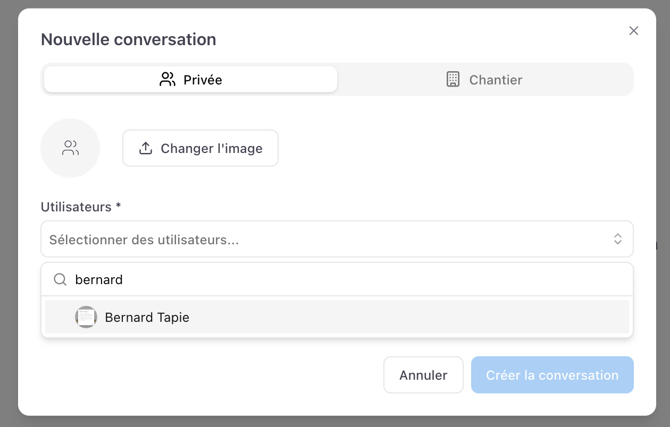Open the Sélectionner des utilisateurs combo box
This screenshot has width=670, height=427.
click(x=320, y=239)
